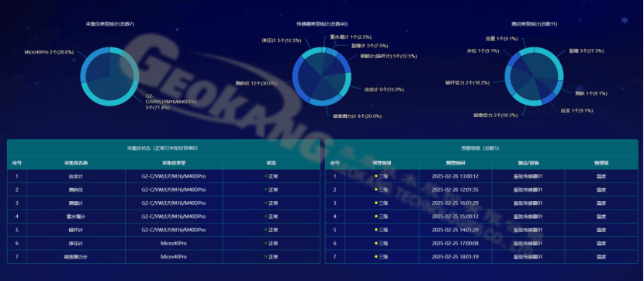Click the 'Micro40Pro 2个(28.6%)' chart label
Screen dimensions: 644x281
click(x=49, y=52)
